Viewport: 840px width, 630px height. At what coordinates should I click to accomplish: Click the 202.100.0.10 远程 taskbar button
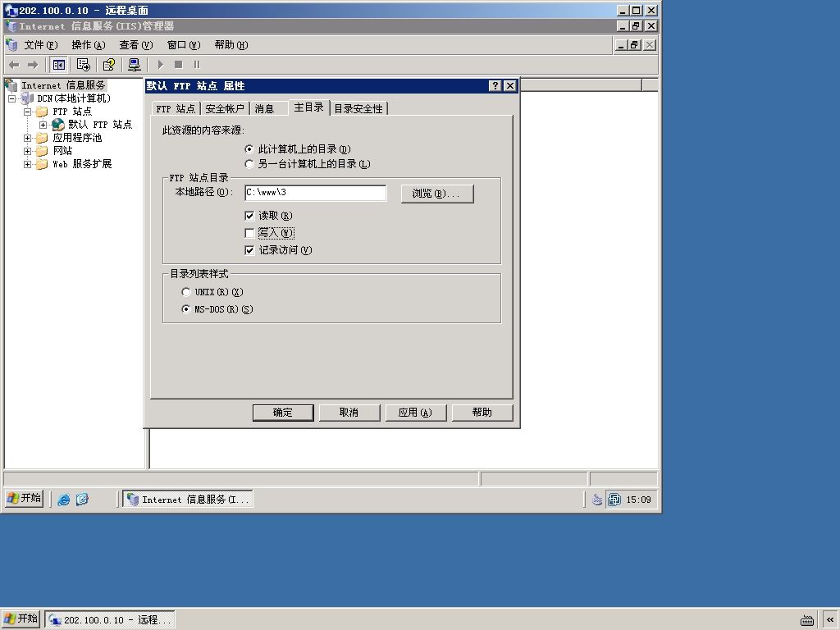[x=110, y=620]
